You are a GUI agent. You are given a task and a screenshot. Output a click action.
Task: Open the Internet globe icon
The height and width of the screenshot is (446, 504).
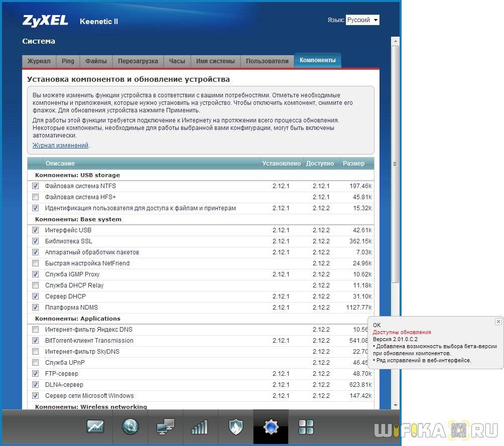(x=130, y=427)
